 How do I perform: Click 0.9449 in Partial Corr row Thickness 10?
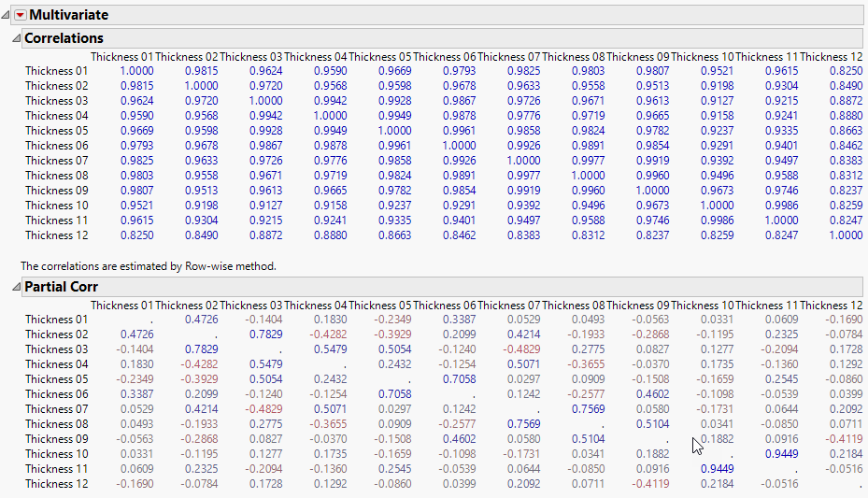[x=782, y=454]
